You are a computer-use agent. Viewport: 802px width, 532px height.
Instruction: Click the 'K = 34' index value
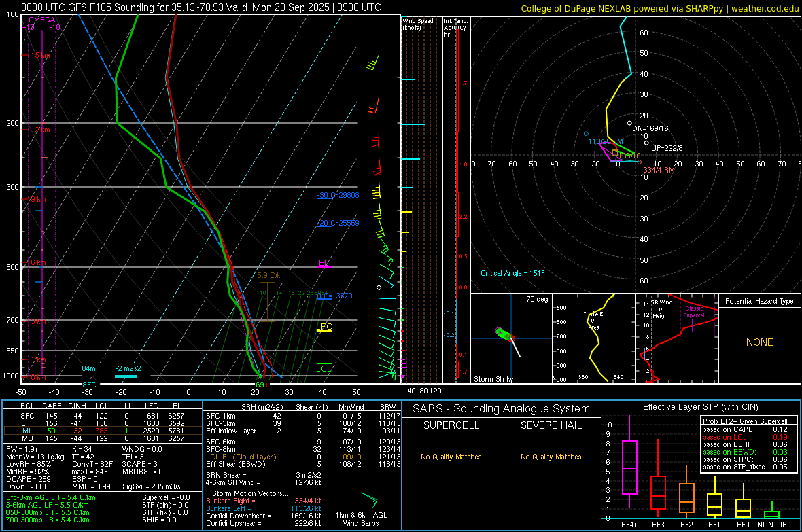pyautogui.click(x=82, y=449)
